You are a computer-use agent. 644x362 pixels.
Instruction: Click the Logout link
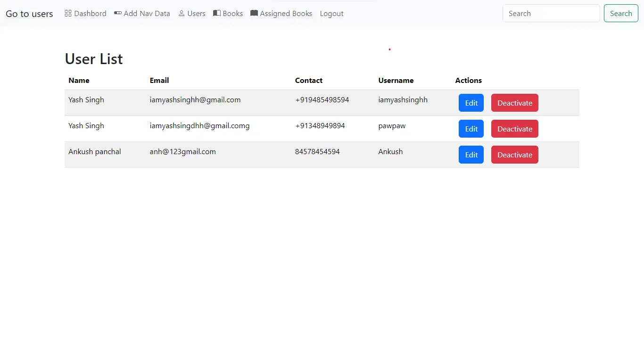(331, 14)
